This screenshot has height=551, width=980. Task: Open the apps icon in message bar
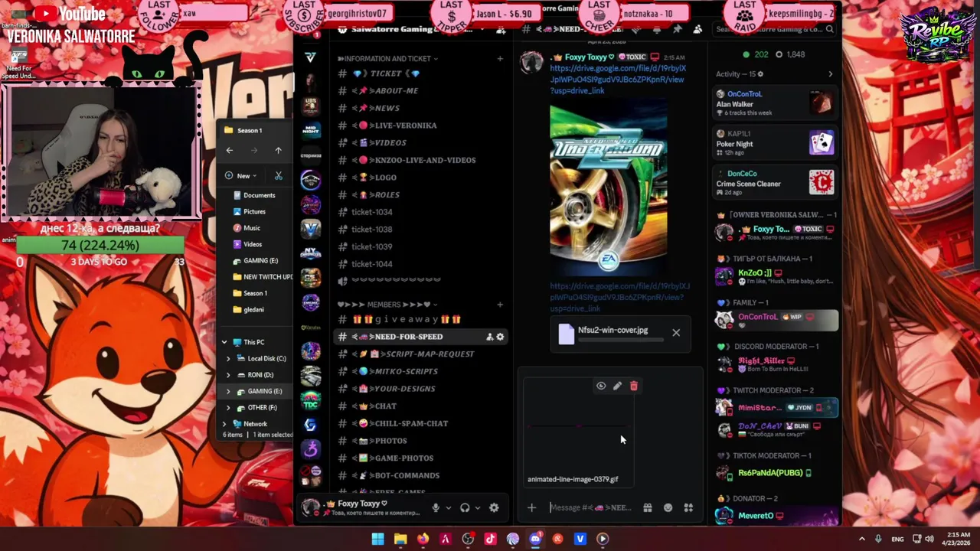click(688, 507)
